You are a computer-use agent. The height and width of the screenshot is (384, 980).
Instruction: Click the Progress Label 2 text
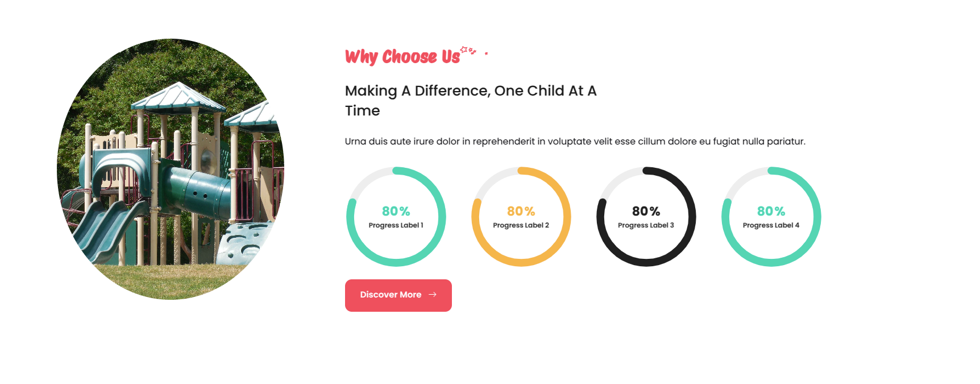tap(521, 225)
